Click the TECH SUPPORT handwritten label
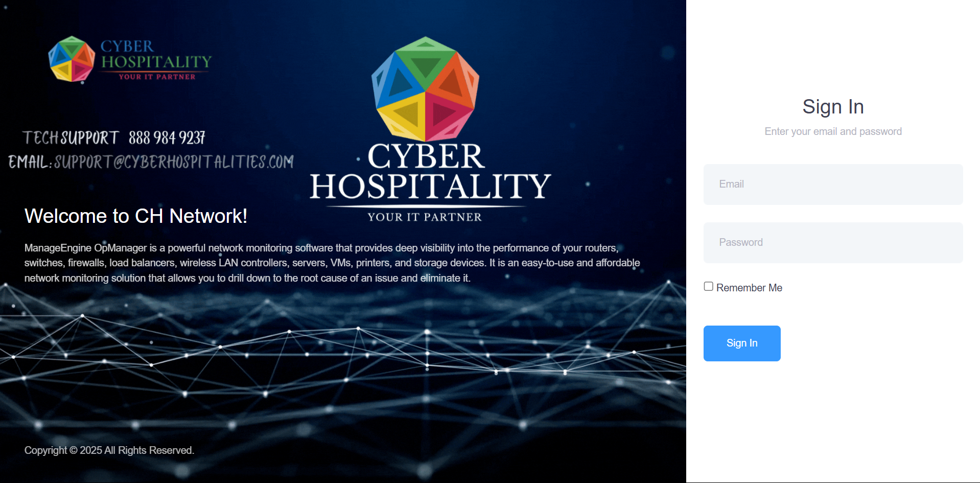This screenshot has height=483, width=980. pyautogui.click(x=71, y=137)
